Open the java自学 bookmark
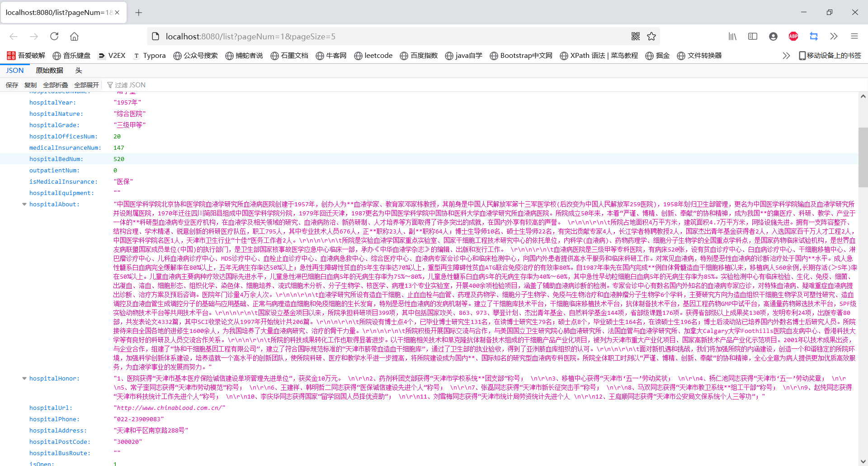This screenshot has height=466, width=868. 464,55
